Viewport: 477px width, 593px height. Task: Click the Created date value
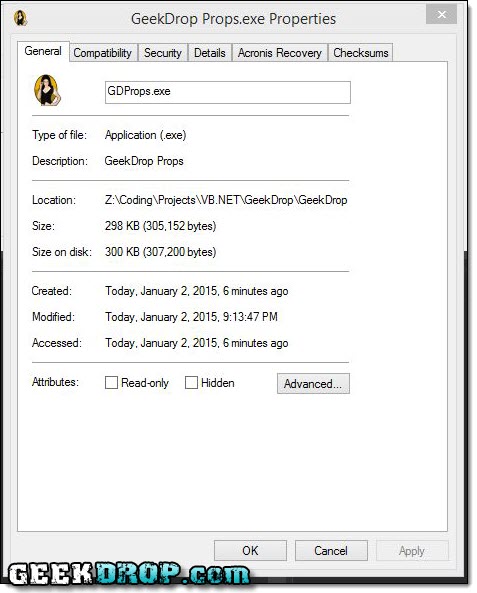tap(197, 291)
